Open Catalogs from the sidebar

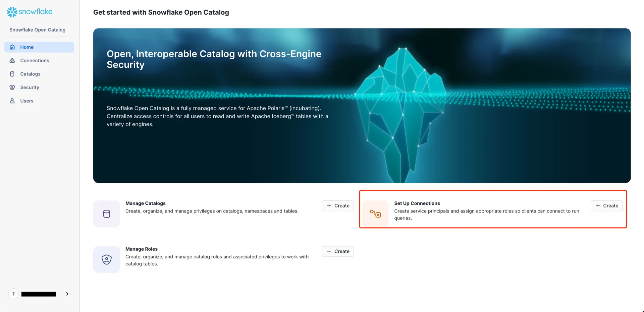tap(39, 74)
